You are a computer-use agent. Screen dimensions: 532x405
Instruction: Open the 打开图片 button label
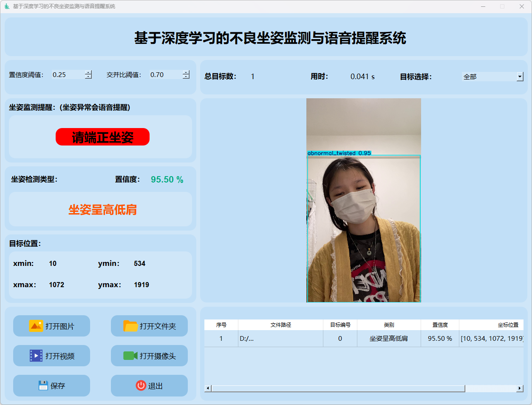pos(60,326)
